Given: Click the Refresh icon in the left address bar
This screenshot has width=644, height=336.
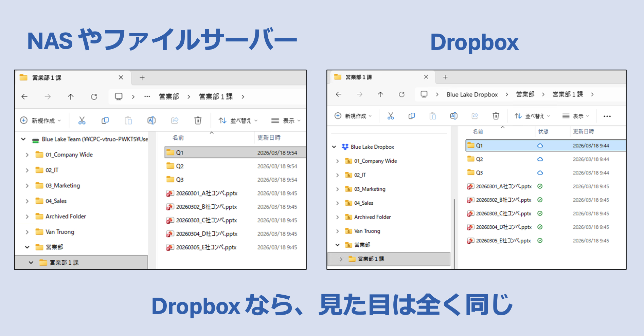Looking at the screenshot, I should [x=94, y=96].
